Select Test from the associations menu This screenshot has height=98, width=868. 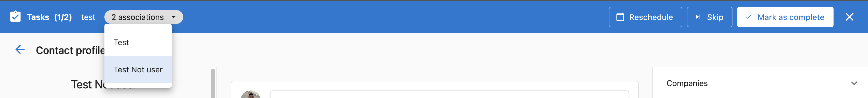[x=138, y=42]
